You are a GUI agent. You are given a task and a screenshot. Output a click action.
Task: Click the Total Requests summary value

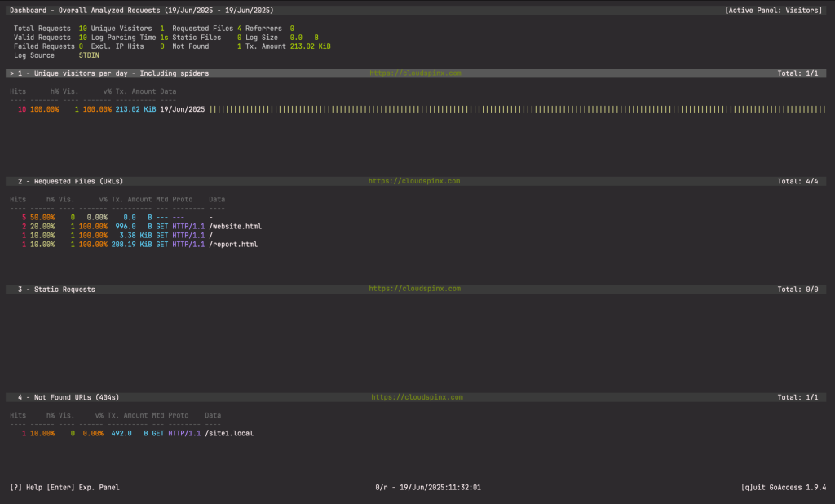80,28
